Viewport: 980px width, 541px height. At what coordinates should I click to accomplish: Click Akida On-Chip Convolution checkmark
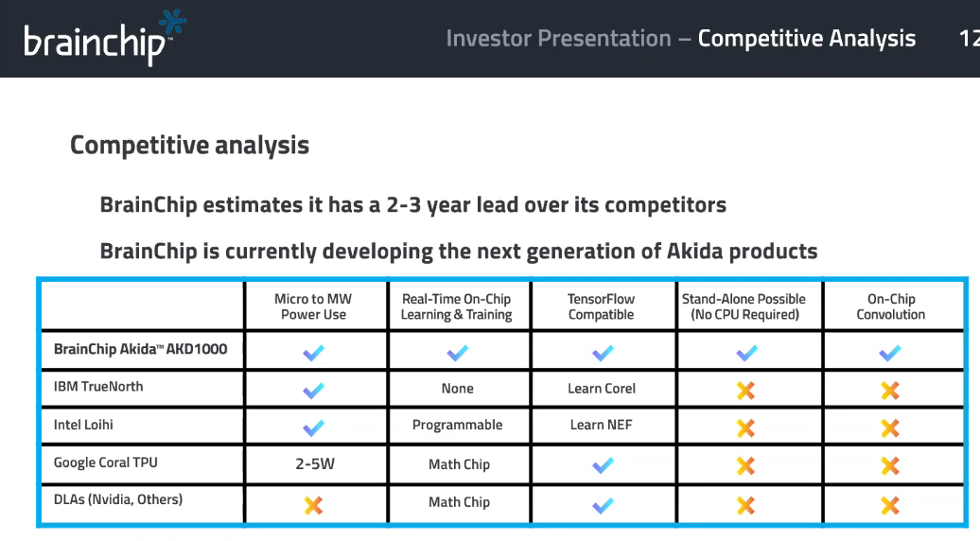pos(890,353)
